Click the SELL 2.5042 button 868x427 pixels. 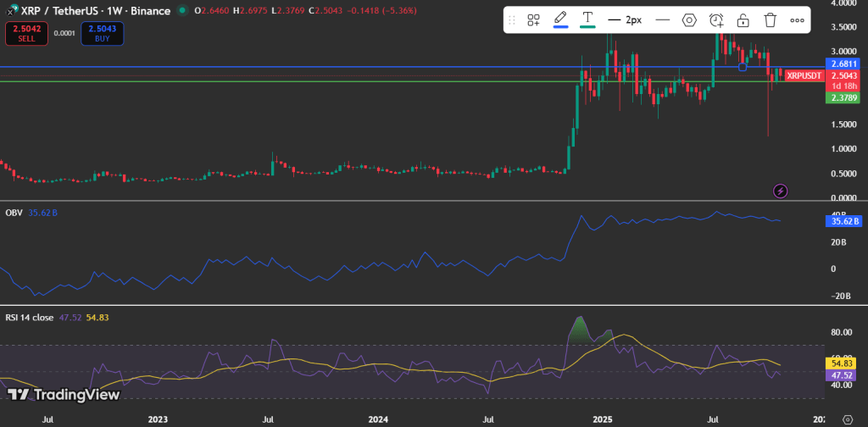pos(26,34)
